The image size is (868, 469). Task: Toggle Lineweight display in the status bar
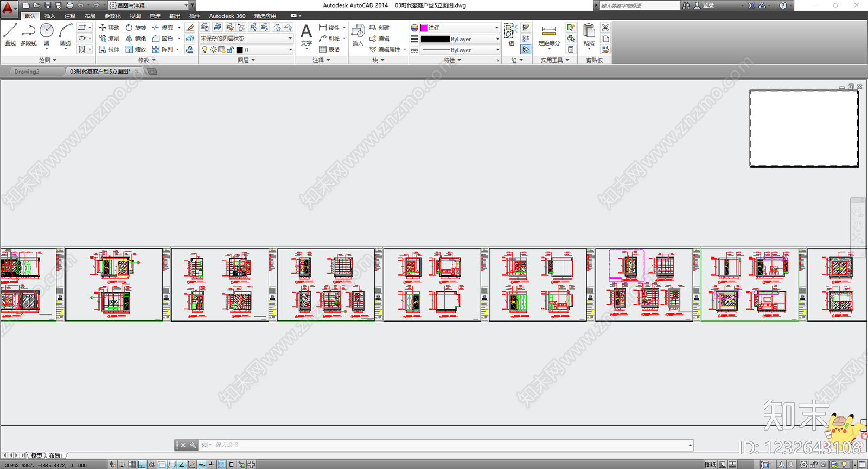212,465
